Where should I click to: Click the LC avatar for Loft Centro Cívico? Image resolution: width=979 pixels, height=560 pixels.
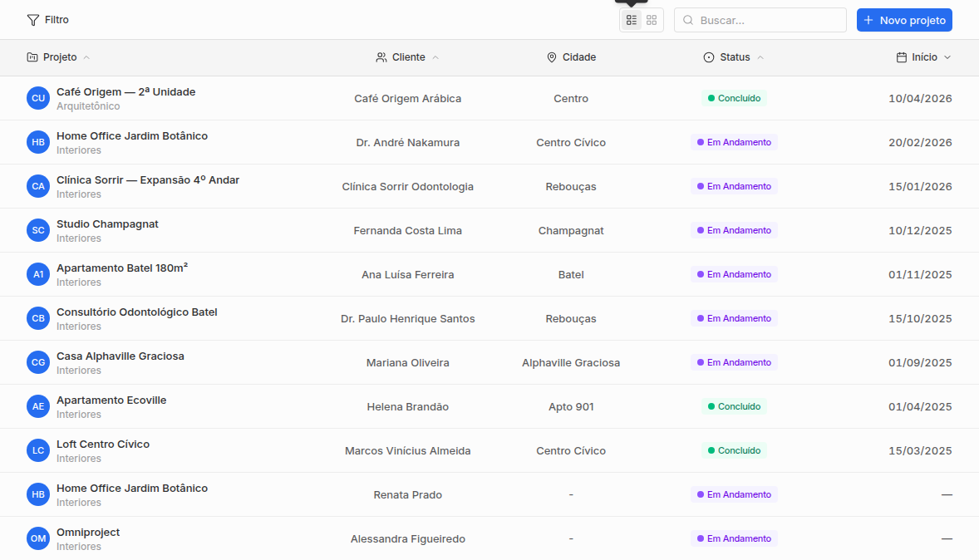point(38,450)
